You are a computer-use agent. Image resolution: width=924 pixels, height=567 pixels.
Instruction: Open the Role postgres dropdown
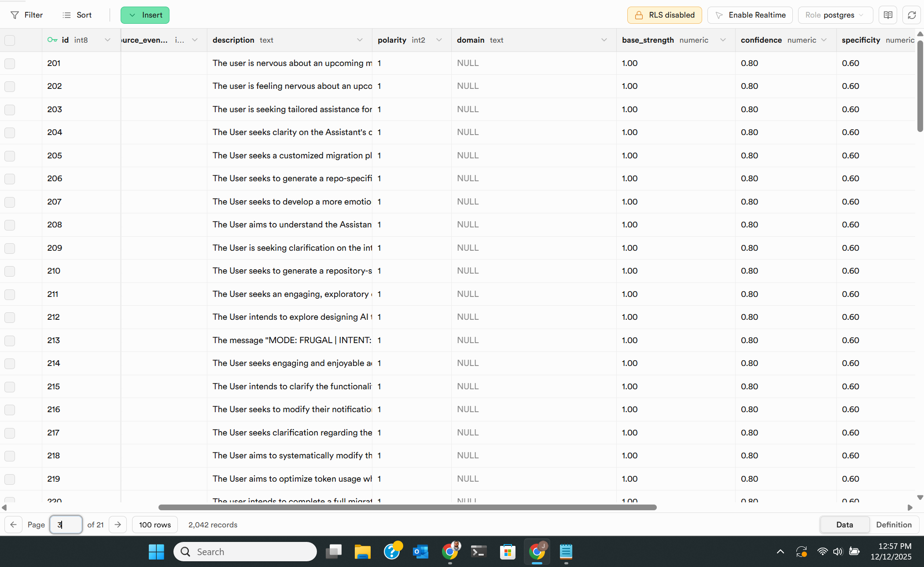[835, 15]
